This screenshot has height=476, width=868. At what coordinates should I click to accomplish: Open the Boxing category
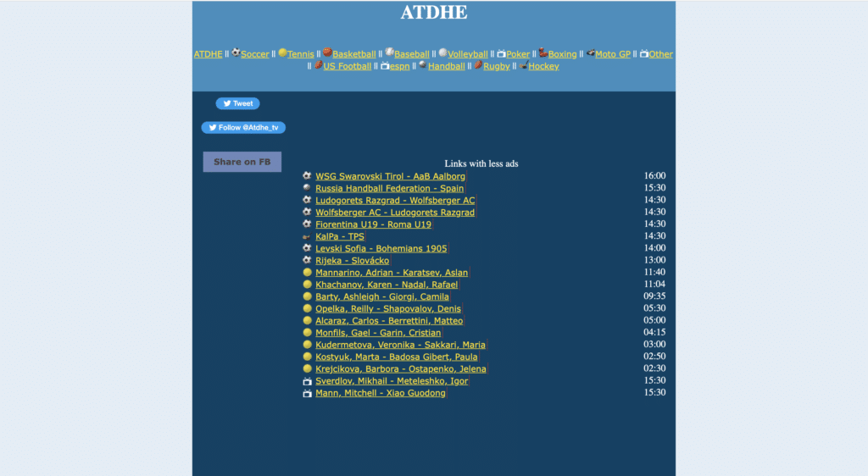[563, 54]
